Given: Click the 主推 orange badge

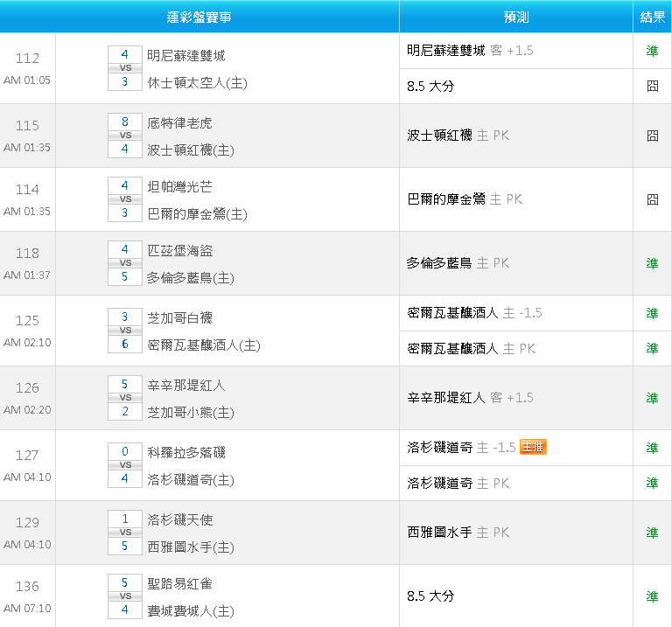Looking at the screenshot, I should [x=533, y=447].
